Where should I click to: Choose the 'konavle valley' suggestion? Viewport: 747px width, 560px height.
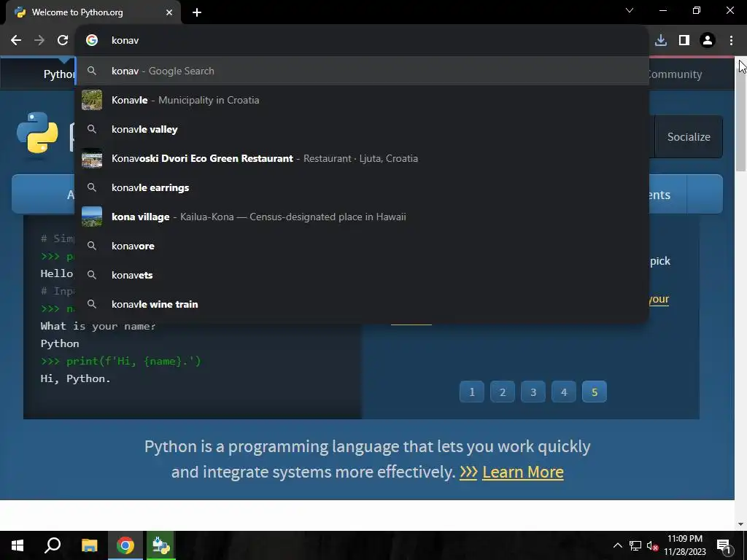click(363, 129)
